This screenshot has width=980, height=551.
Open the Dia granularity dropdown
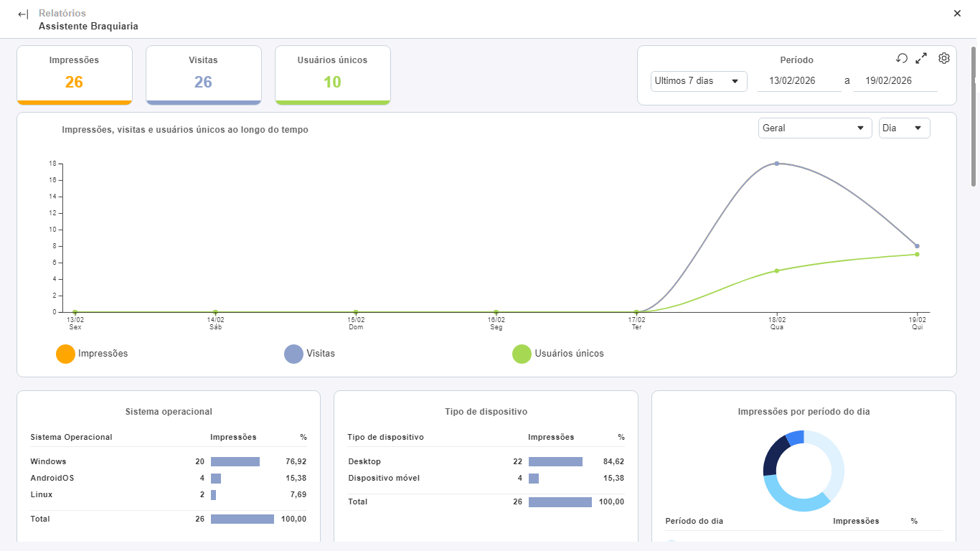905,128
